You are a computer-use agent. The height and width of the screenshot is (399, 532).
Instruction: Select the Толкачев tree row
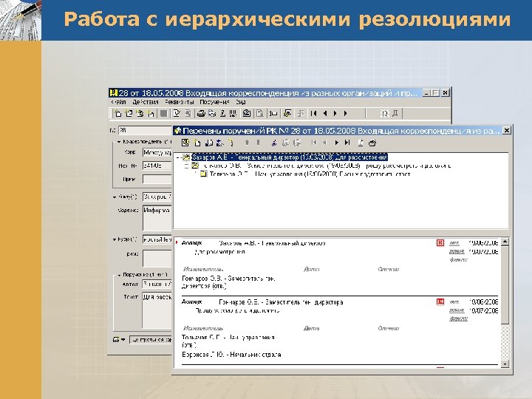(310, 174)
